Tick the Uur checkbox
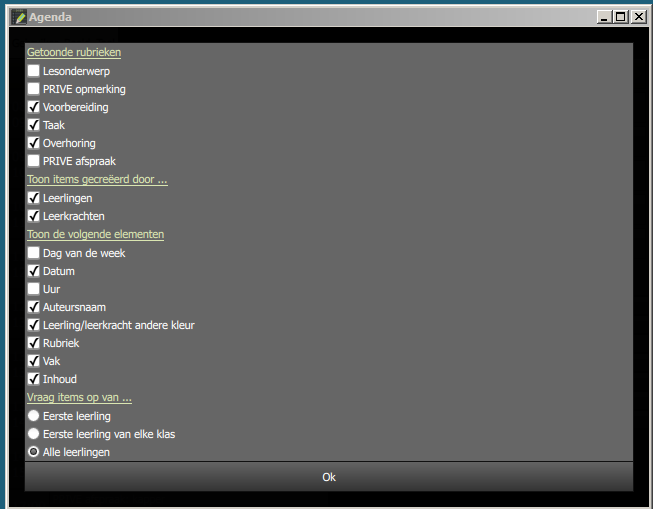 (33, 289)
